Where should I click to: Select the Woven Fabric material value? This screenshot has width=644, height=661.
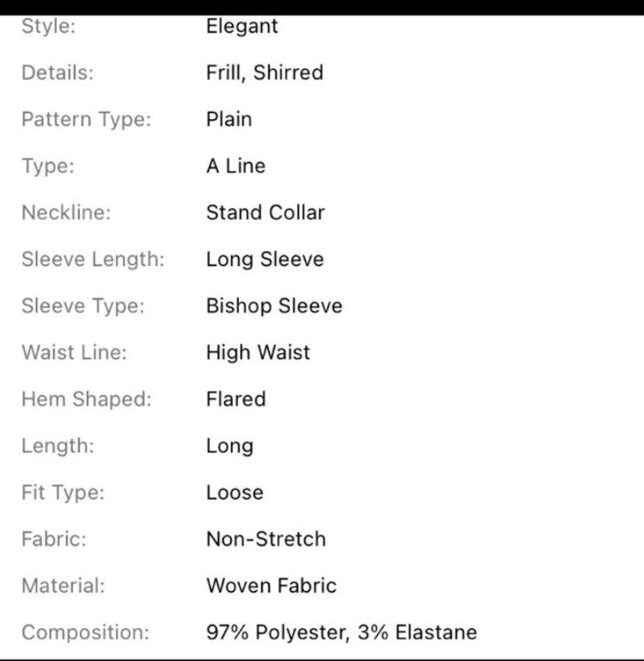[271, 586]
